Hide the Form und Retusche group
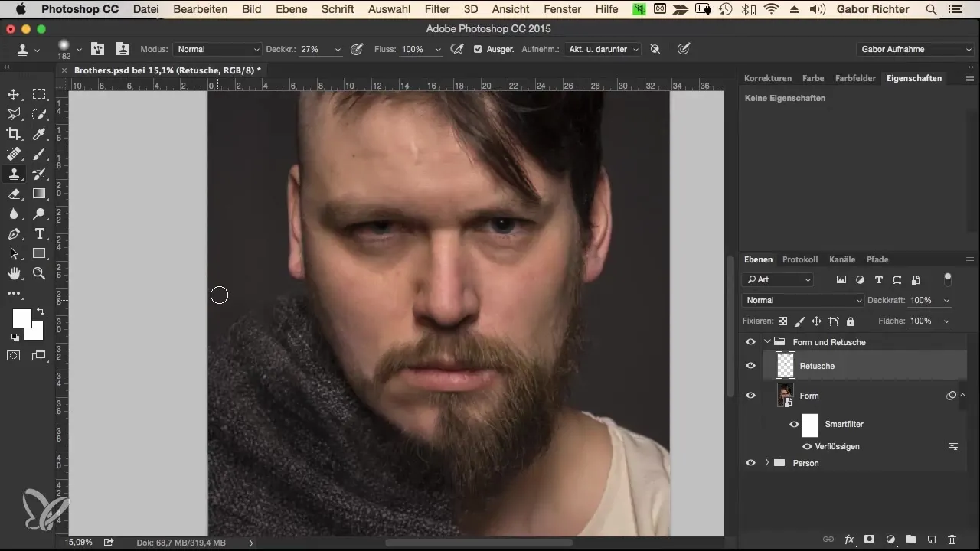The height and width of the screenshot is (551, 980). (750, 342)
